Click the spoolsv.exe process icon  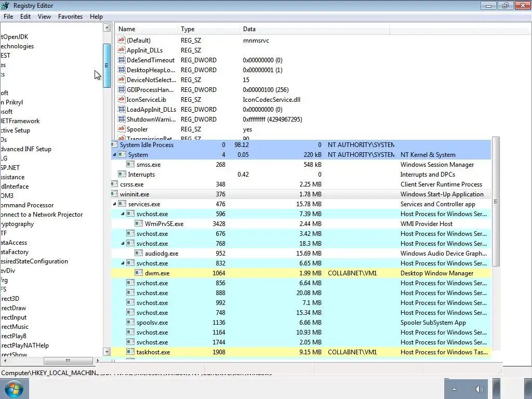coord(130,322)
